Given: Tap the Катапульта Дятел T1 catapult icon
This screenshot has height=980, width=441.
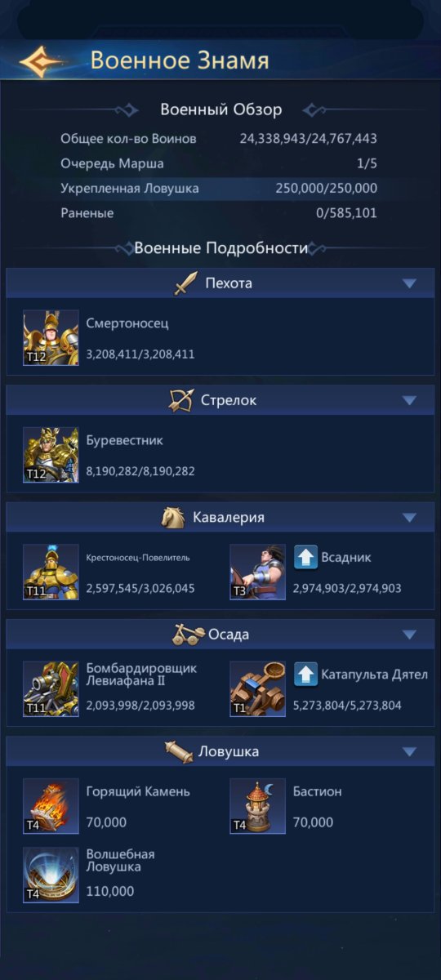Looking at the screenshot, I should [x=258, y=688].
